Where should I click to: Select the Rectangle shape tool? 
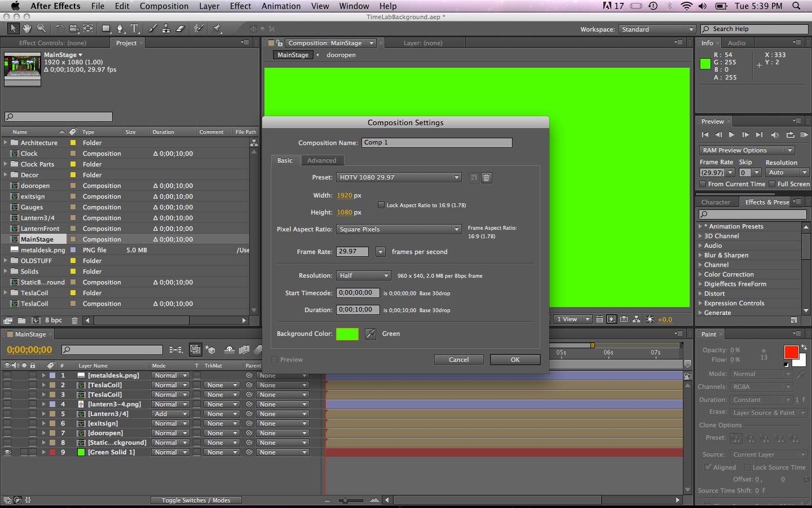click(x=106, y=28)
